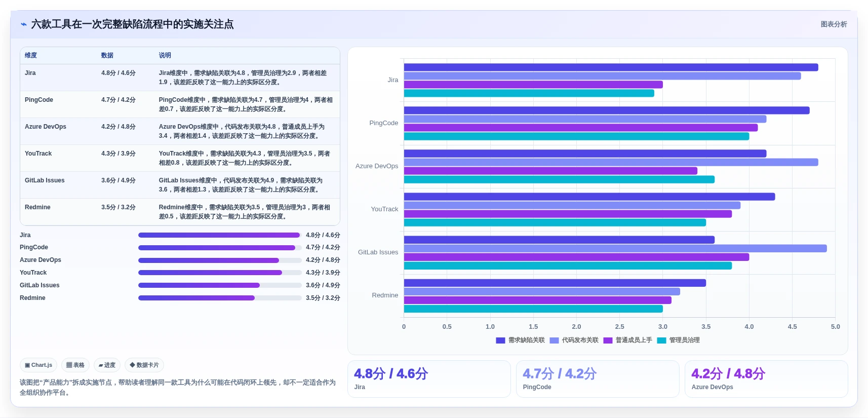Click the 数据卡片 tag chip

144,365
